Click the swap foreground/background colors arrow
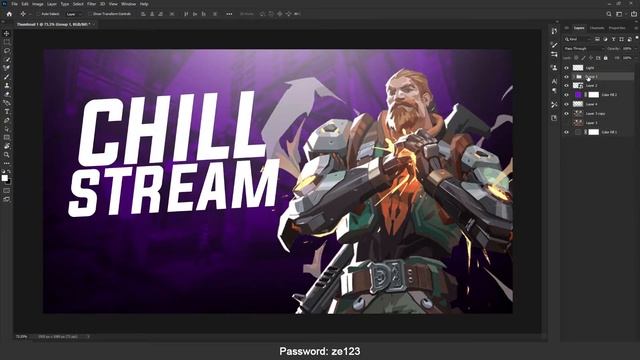The width and height of the screenshot is (640, 360). coord(10,172)
